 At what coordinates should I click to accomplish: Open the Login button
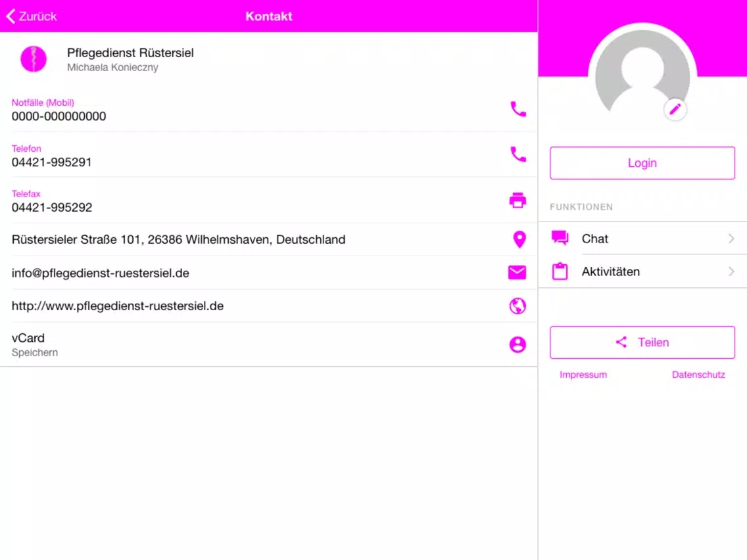(642, 163)
